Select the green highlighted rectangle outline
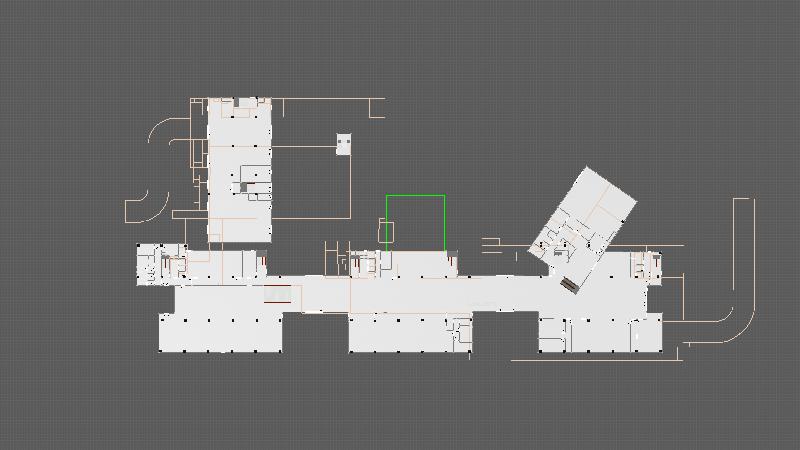 [x=415, y=196]
